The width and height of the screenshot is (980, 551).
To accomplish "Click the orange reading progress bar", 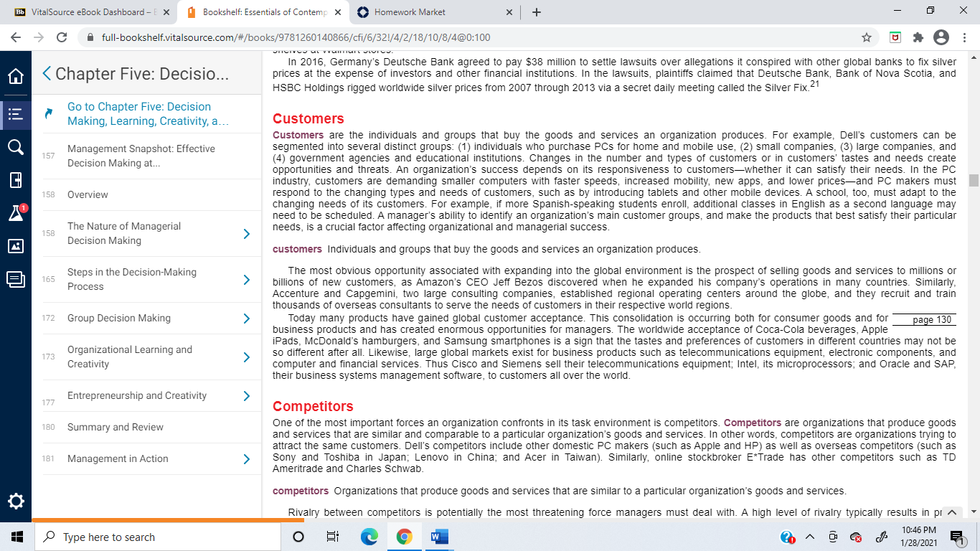I will 168,520.
